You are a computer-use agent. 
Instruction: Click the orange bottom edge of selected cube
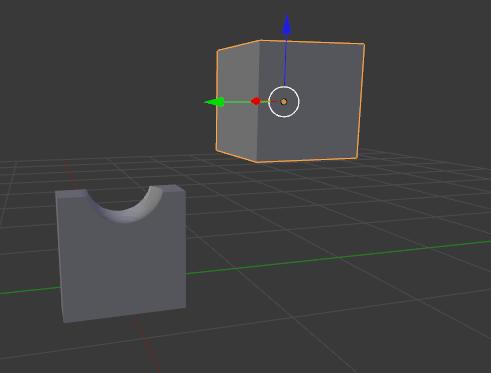coord(307,160)
